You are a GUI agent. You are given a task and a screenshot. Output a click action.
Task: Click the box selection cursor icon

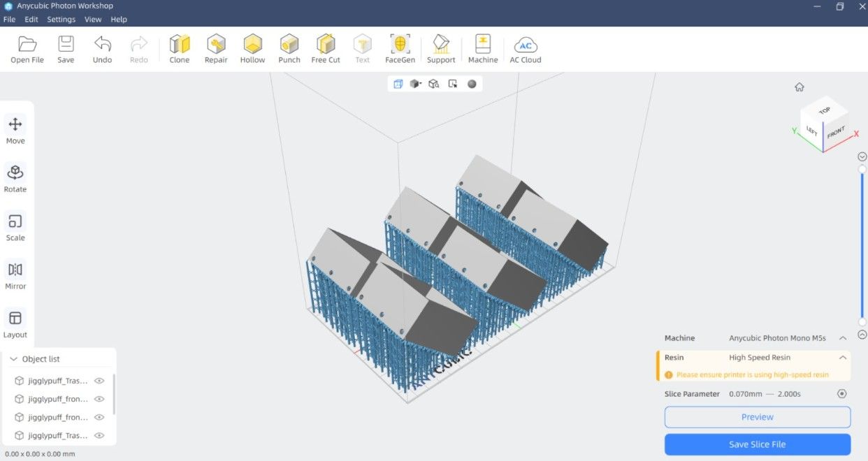[453, 84]
